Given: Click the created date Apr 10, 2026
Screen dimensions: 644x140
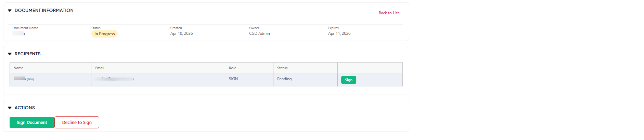Looking at the screenshot, I should pos(181,33).
